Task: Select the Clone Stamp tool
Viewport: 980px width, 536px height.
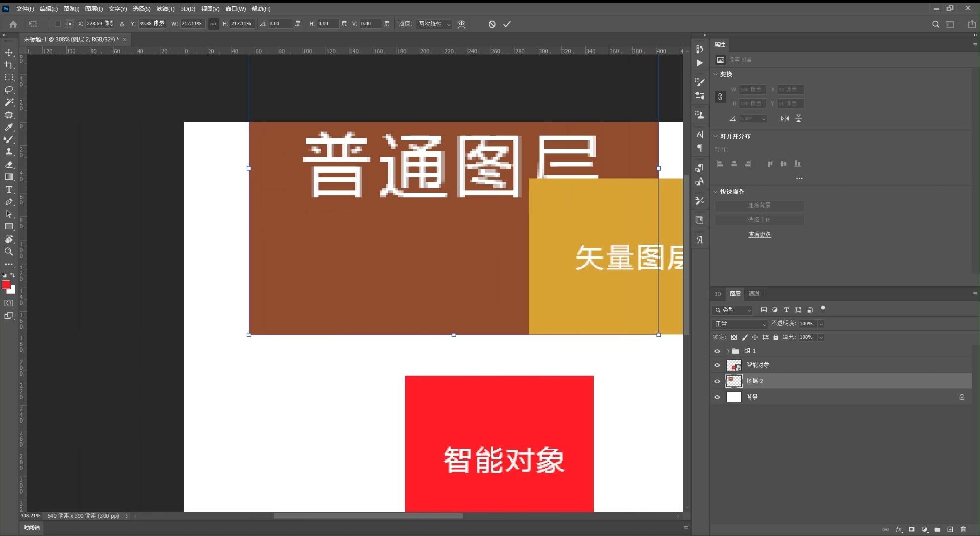Action: click(x=9, y=152)
